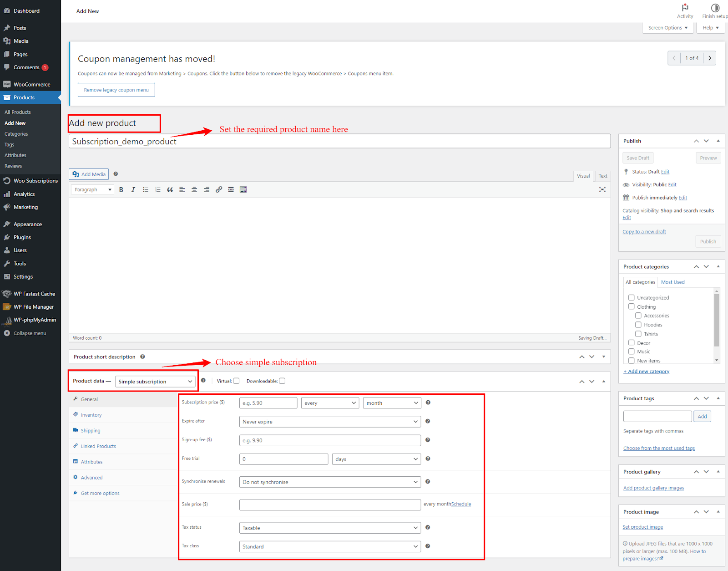Click help icon beside Subscription price
The width and height of the screenshot is (728, 571).
coord(428,403)
